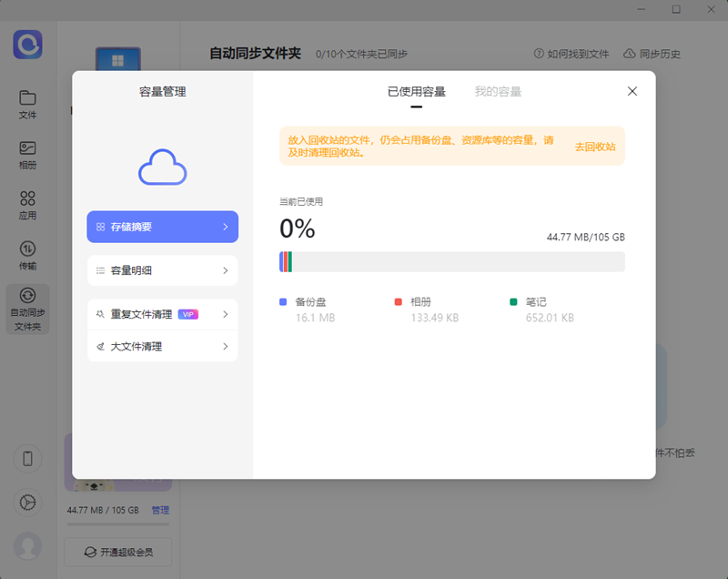This screenshot has height=579, width=728.
Task: Switch to the 我的容量 tab
Action: pos(497,91)
